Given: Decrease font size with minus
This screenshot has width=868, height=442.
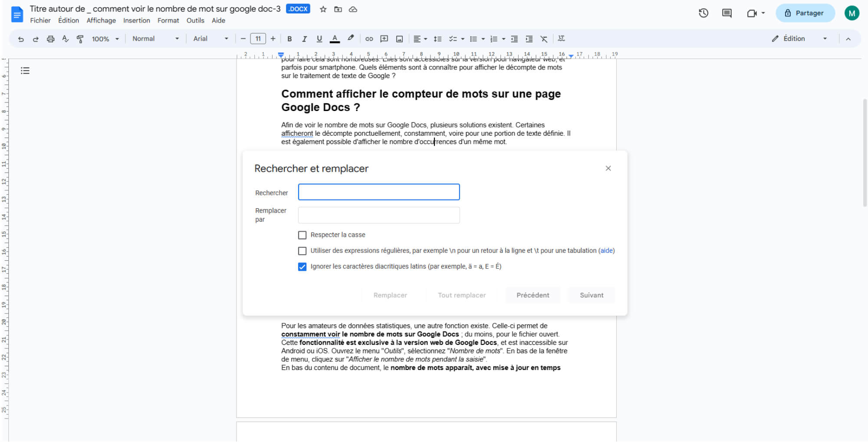Looking at the screenshot, I should click(x=243, y=39).
